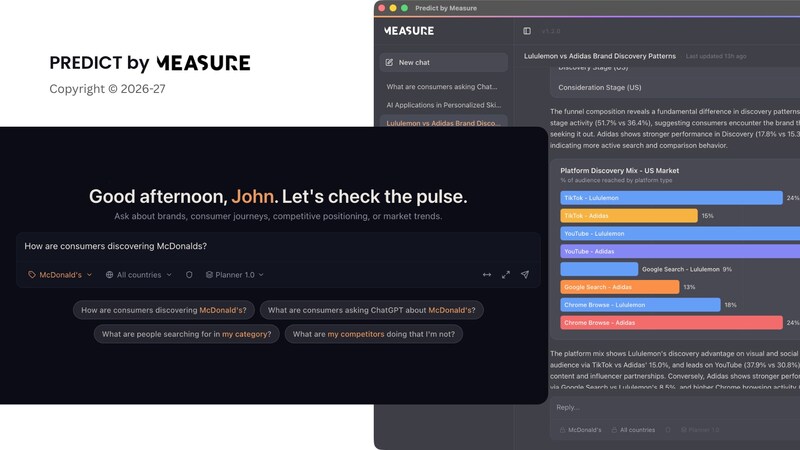Viewport: 800px width, 450px height.
Task: Click the expand to fullscreen arrows icon
Action: (x=506, y=274)
